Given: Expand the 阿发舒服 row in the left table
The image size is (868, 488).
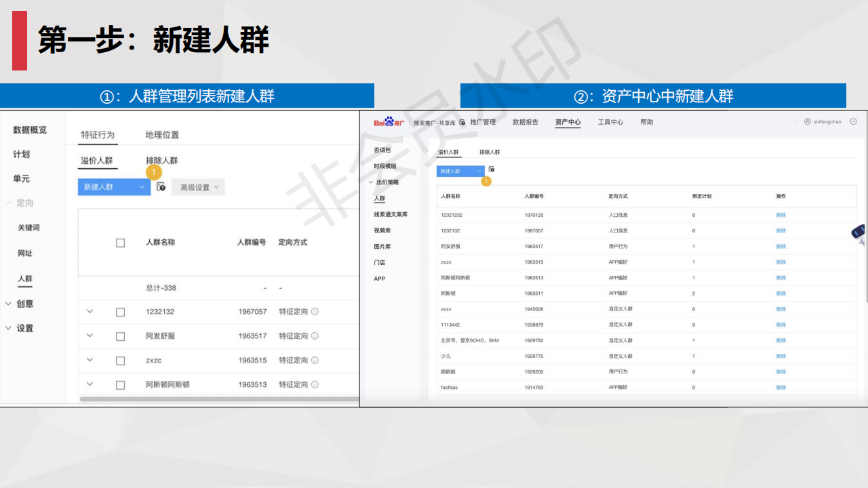Looking at the screenshot, I should pos(90,335).
